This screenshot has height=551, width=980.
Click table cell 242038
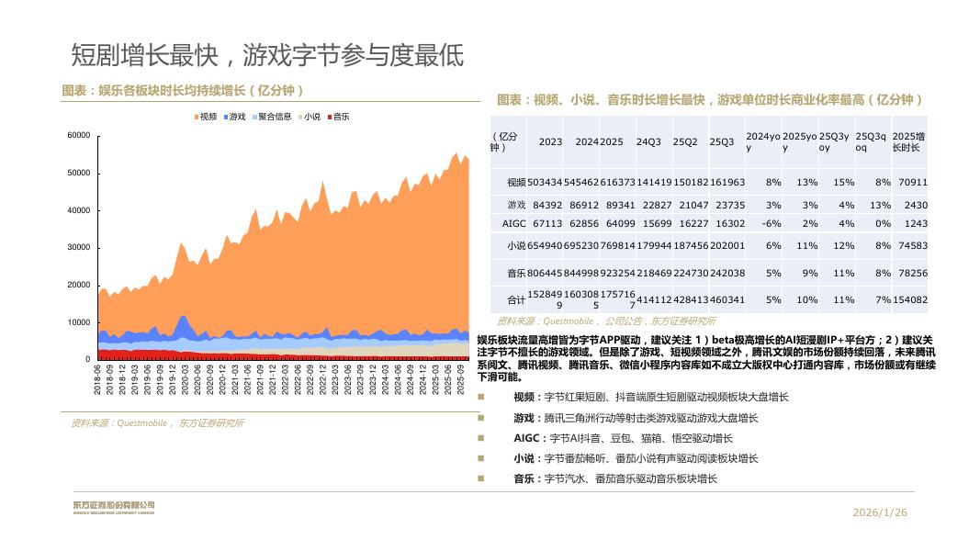(x=727, y=274)
